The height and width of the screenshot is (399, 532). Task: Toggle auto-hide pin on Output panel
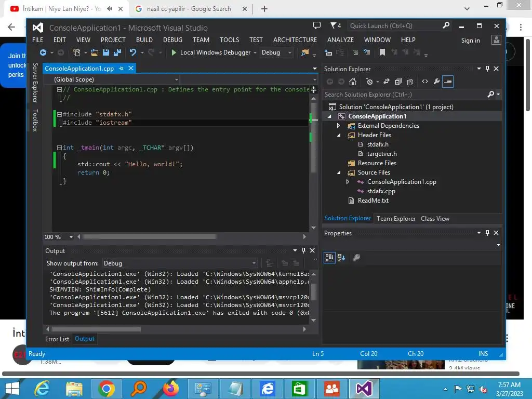(303, 250)
